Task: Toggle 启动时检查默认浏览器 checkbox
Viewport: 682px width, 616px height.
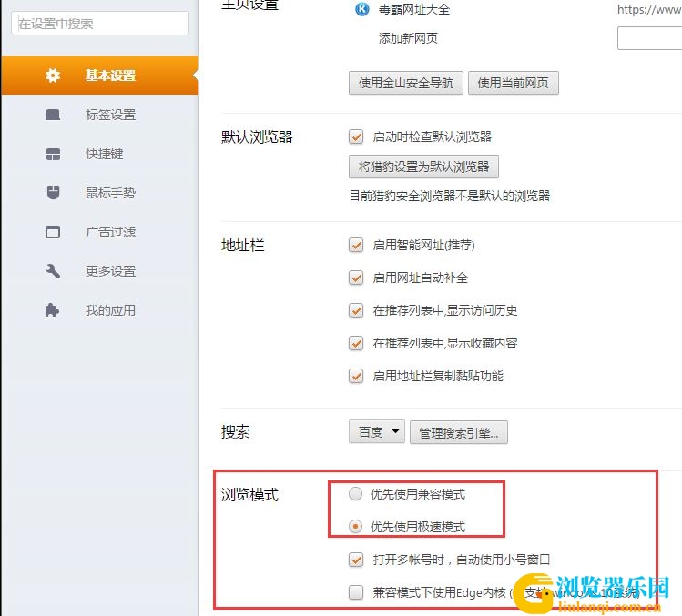Action: [356, 136]
